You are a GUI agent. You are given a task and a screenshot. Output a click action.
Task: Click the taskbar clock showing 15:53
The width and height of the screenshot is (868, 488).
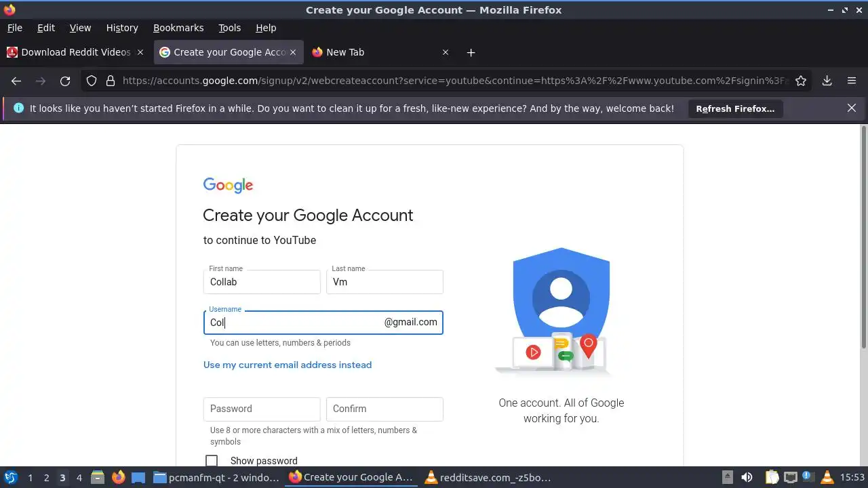point(852,477)
